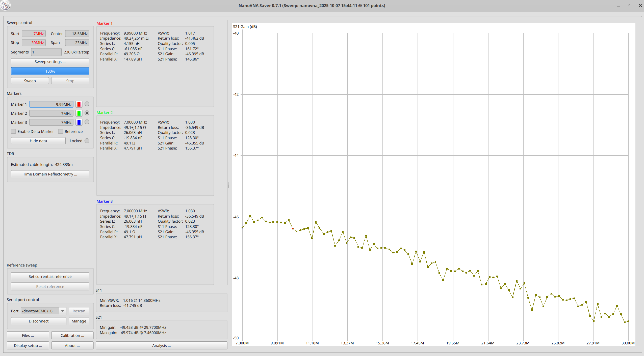
Task: Open the Display setup dialog
Action: (28, 345)
